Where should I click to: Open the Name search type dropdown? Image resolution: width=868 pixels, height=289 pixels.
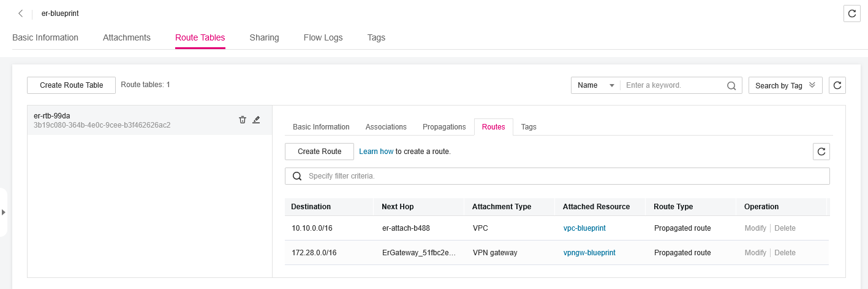tap(595, 85)
